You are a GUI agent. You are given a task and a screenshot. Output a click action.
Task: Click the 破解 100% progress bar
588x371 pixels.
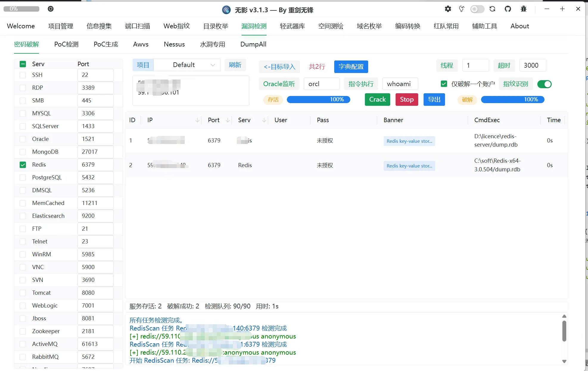(512, 100)
